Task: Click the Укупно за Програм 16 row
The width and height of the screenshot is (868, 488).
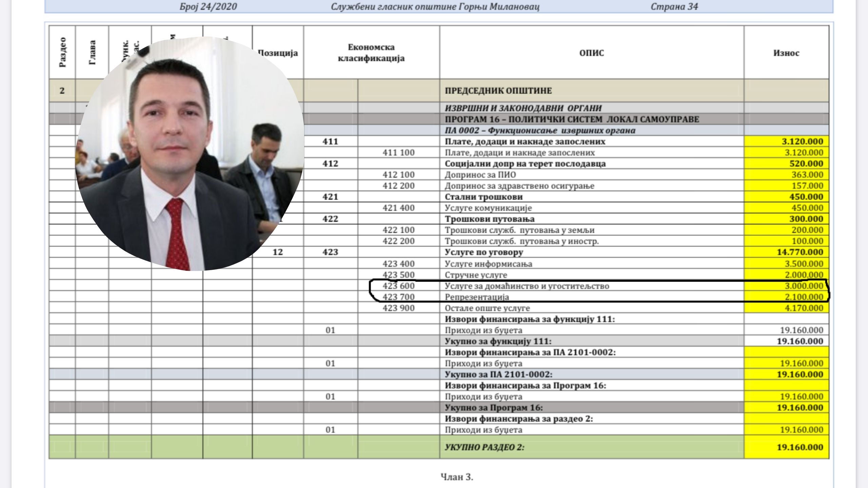Action: (x=439, y=408)
